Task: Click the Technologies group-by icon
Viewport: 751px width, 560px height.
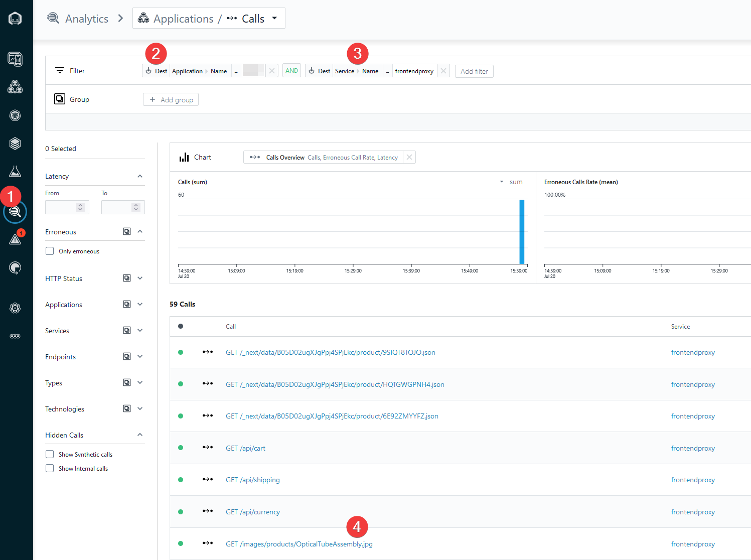Action: [x=127, y=408]
